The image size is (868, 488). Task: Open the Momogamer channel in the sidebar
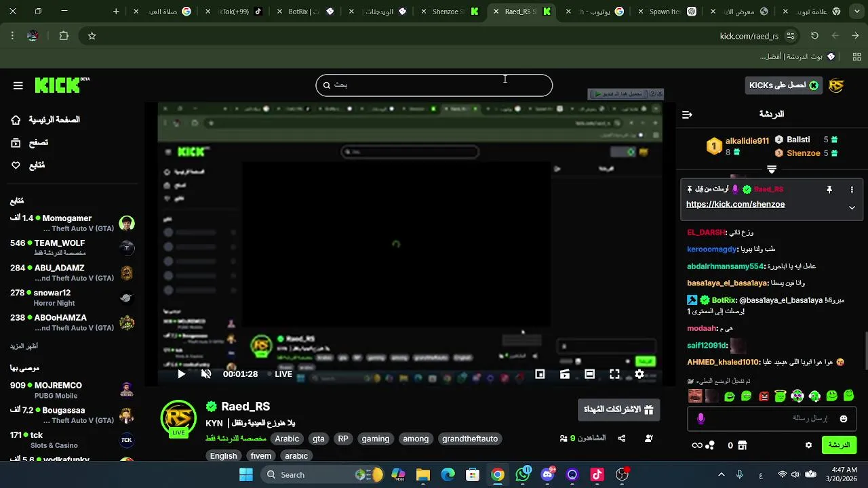pyautogui.click(x=72, y=223)
